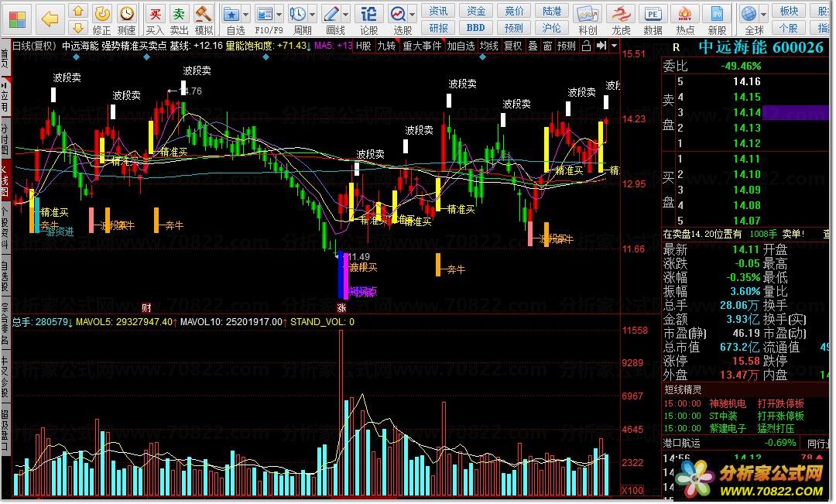Open the F10/F9 info icon
This screenshot has height=504, width=836.
tap(264, 14)
